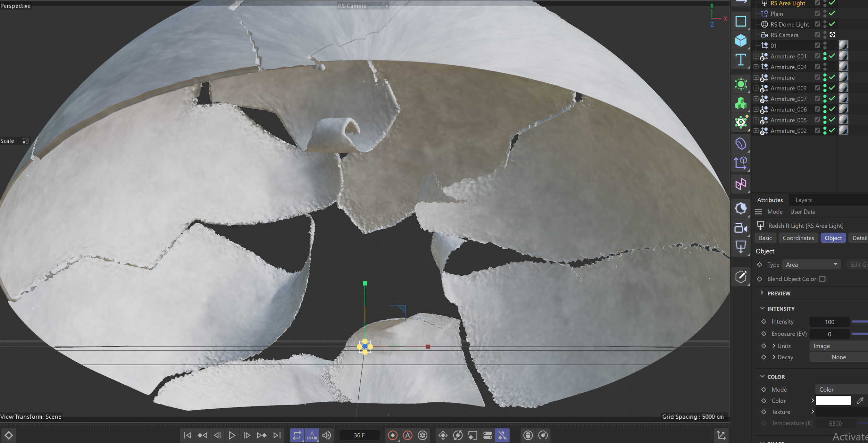Open keyframe selection settings gear
Viewport: 868px width, 443px height.
pos(423,435)
